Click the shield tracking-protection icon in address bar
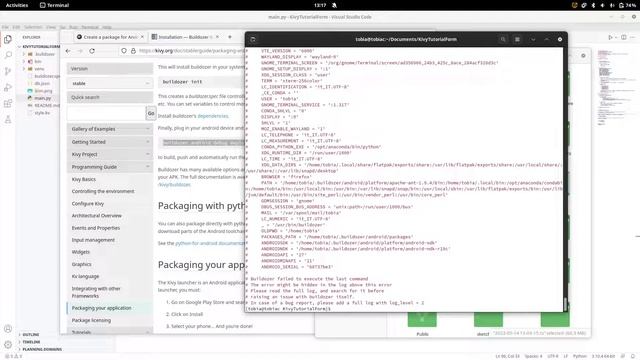The image size is (640, 360). click(124, 51)
